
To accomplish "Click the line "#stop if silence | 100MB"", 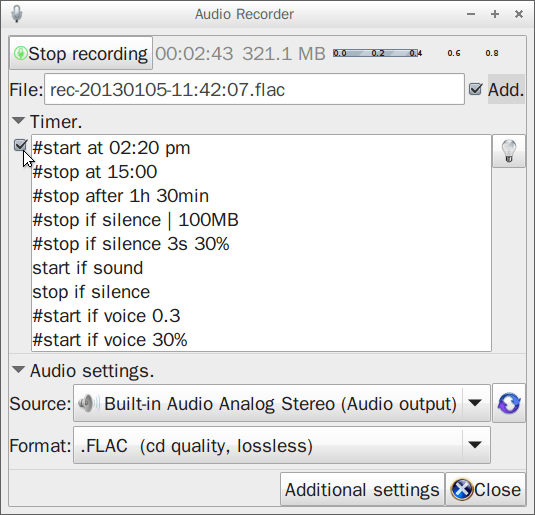I will [x=135, y=220].
